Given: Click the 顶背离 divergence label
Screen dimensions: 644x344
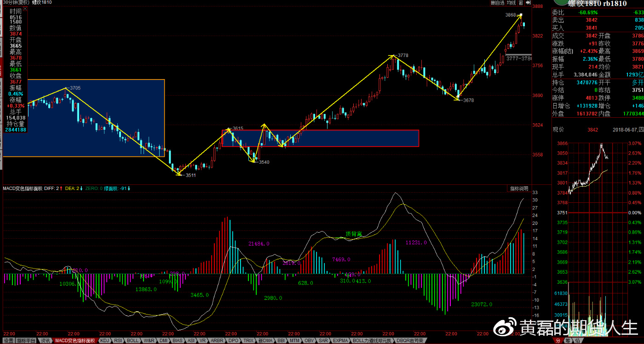Looking at the screenshot, I should (354, 234).
